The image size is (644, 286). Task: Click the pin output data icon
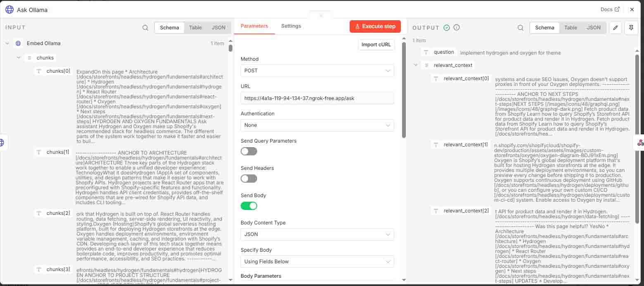pyautogui.click(x=631, y=28)
